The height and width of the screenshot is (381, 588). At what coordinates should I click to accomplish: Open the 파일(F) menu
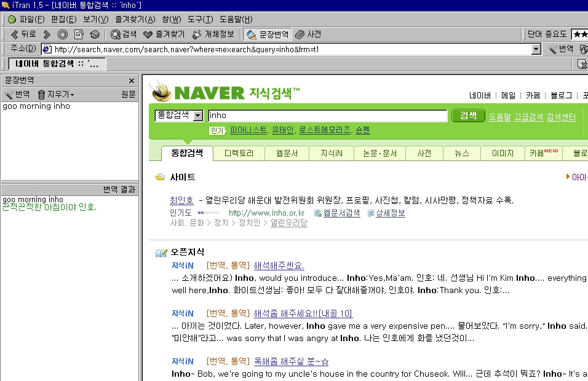pos(31,19)
